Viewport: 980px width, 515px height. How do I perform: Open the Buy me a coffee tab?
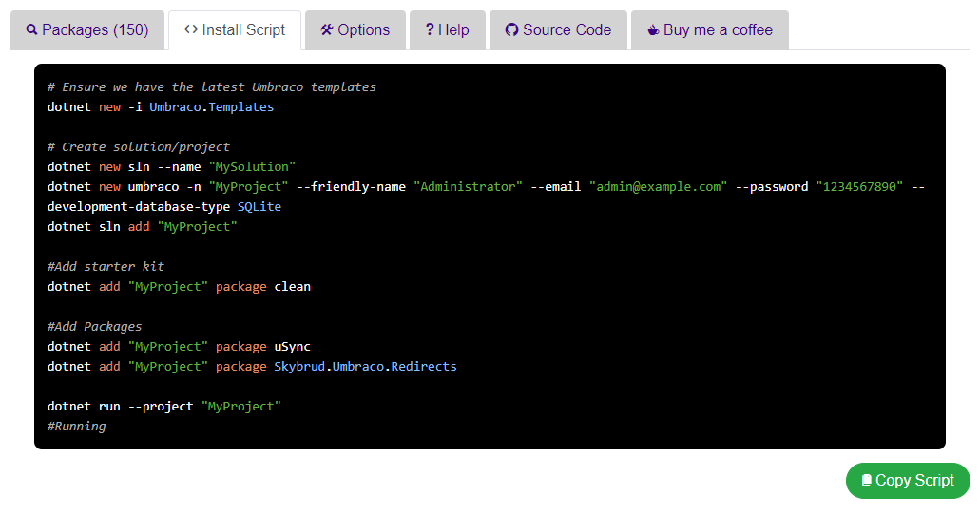click(x=710, y=30)
